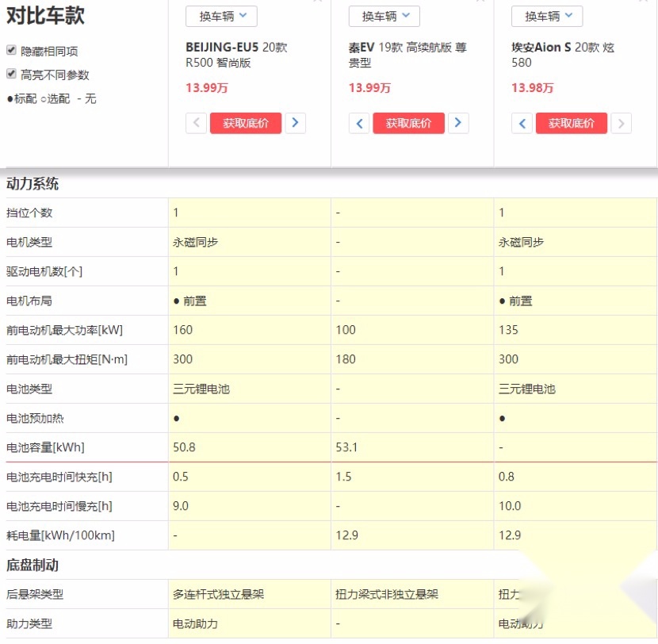Click the 9.0 slow charge time value

coord(181,506)
